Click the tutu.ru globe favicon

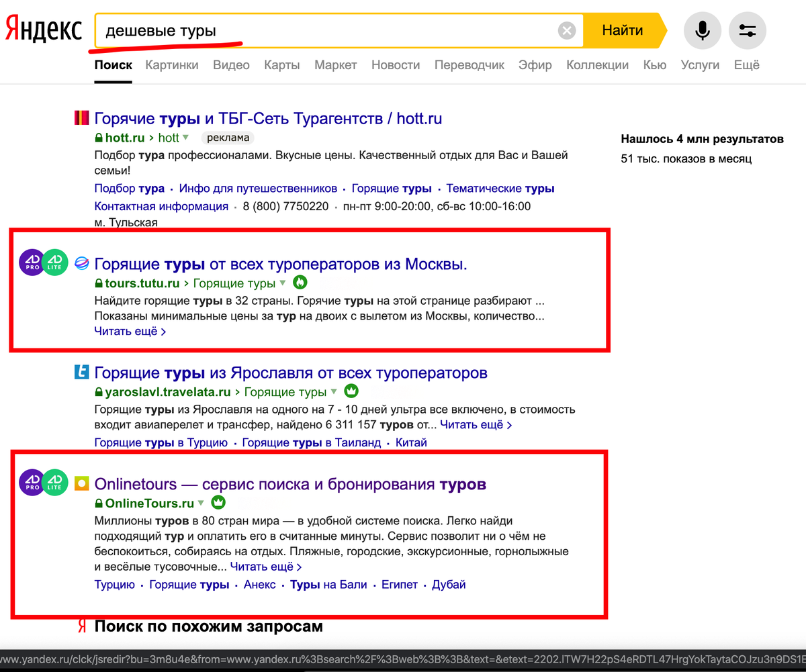[x=81, y=263]
